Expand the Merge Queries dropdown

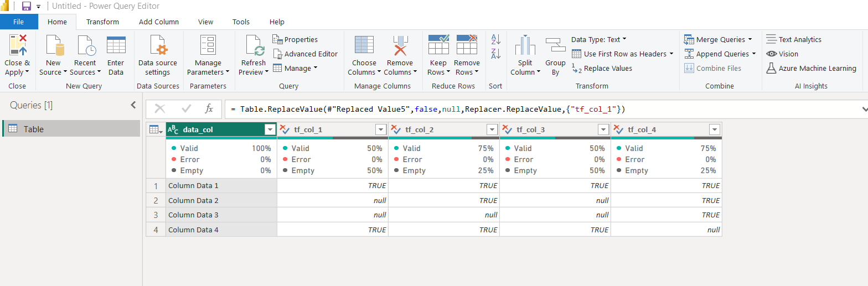[750, 39]
